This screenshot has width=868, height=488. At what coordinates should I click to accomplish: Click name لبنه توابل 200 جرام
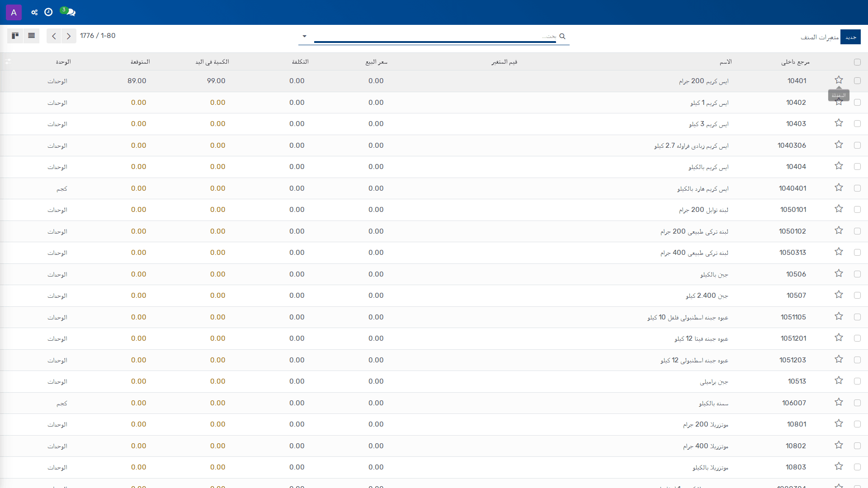(x=703, y=210)
